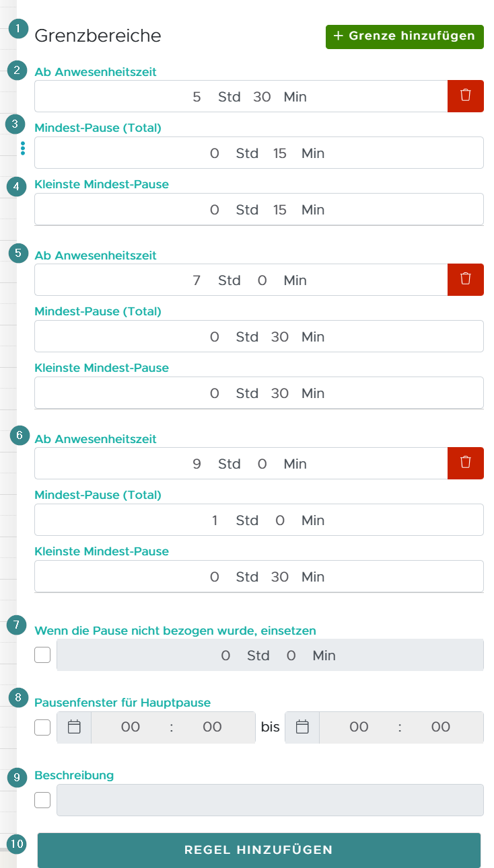Click the first Kleinste Mindest-Pause field
The width and height of the screenshot is (494, 868).
259,209
